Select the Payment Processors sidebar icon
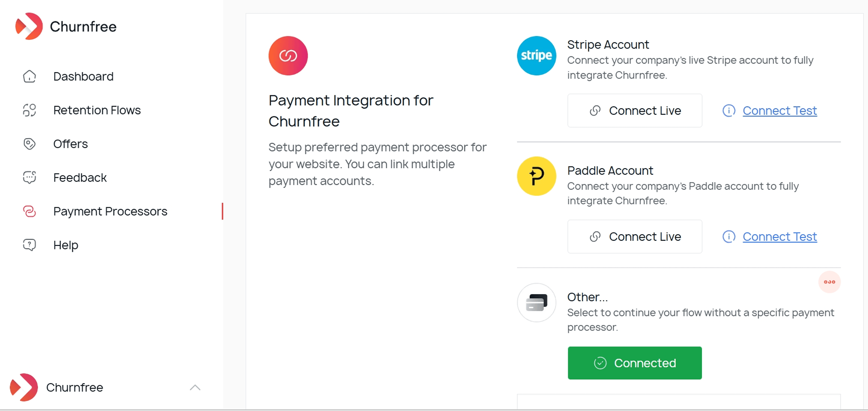Image resolution: width=868 pixels, height=411 pixels. point(29,211)
